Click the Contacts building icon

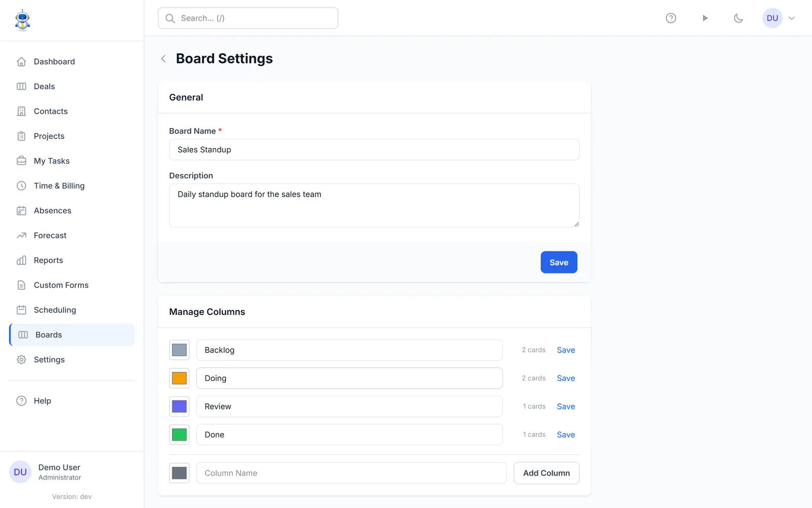click(x=21, y=111)
